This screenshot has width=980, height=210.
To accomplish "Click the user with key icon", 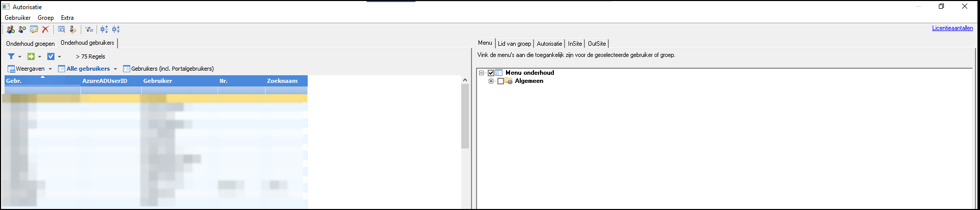I will [73, 29].
